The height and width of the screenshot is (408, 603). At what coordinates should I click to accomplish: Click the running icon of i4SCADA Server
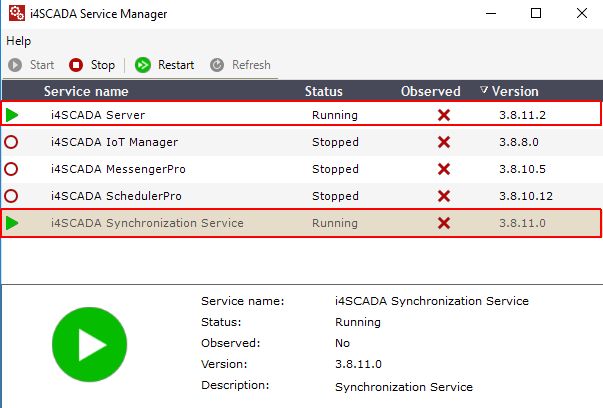pyautogui.click(x=12, y=115)
